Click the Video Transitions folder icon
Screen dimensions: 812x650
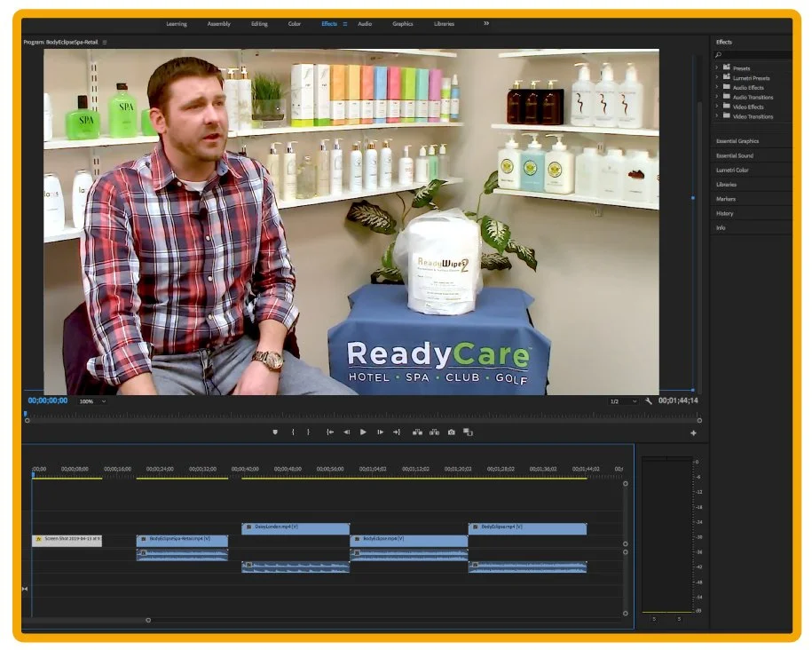(727, 116)
